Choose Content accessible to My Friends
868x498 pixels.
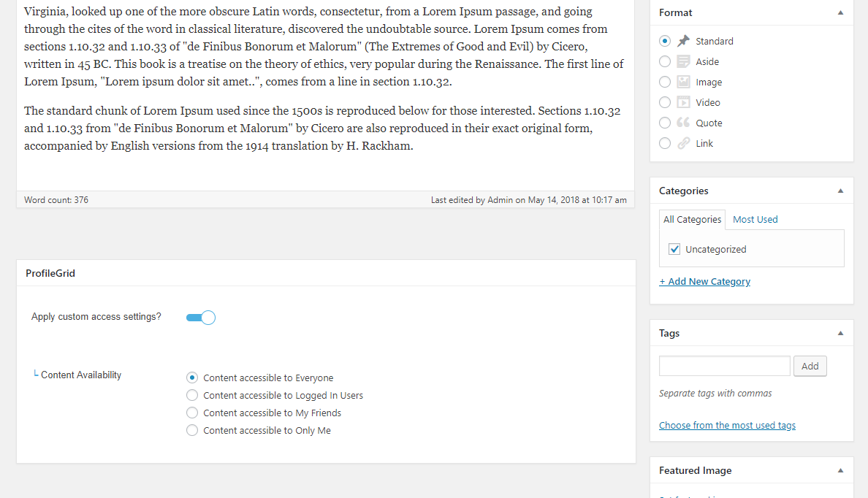coord(192,413)
